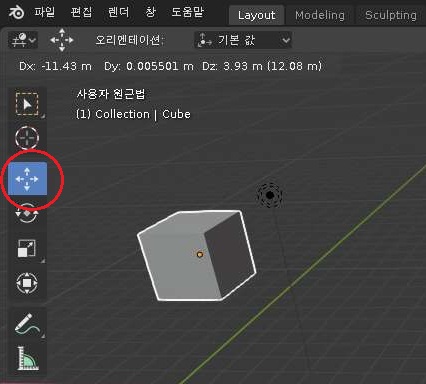The width and height of the screenshot is (426, 384).
Task: Click the move tool icon in header
Action: coord(62,40)
